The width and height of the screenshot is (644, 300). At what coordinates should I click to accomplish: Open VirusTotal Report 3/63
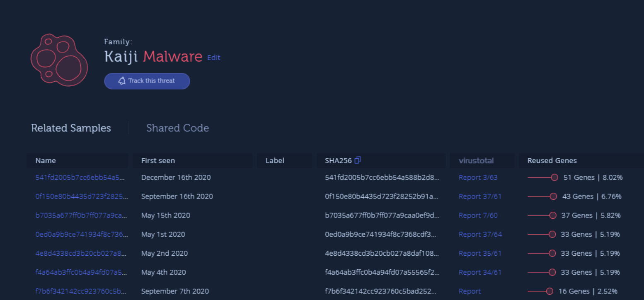[x=478, y=177]
